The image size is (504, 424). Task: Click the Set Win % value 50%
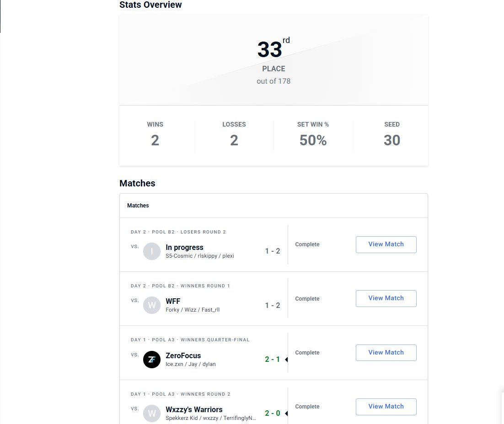pyautogui.click(x=313, y=140)
